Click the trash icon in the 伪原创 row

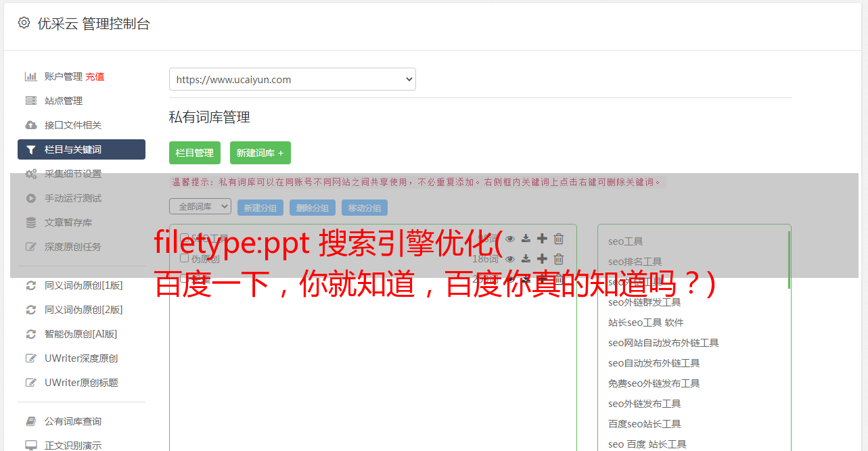pyautogui.click(x=559, y=259)
